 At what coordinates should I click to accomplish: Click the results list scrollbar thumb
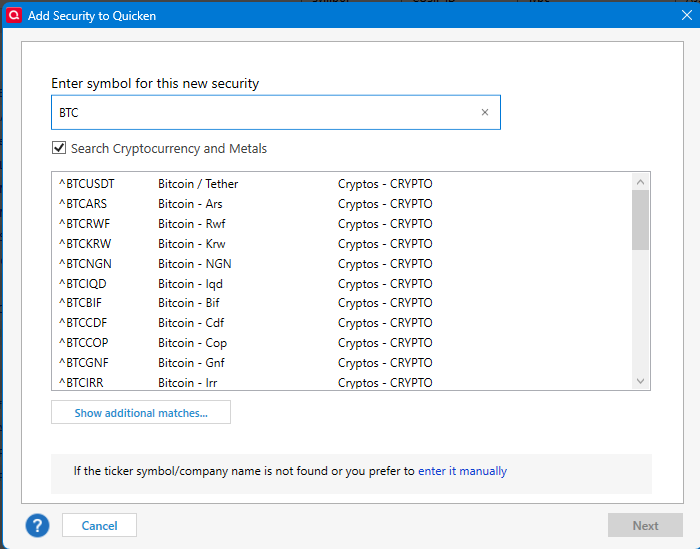pos(641,219)
